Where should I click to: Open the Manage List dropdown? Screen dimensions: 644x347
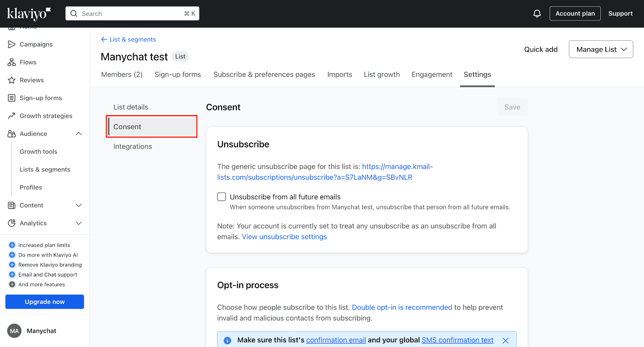click(x=601, y=50)
